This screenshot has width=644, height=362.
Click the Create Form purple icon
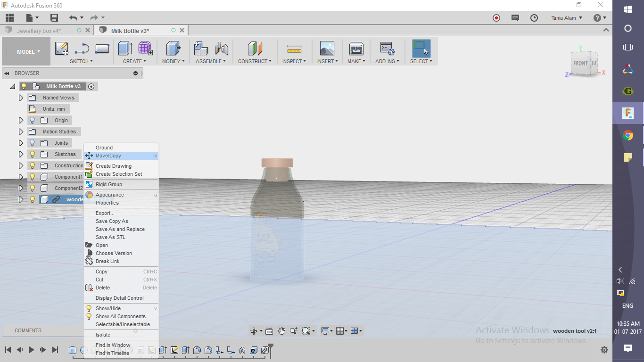145,48
